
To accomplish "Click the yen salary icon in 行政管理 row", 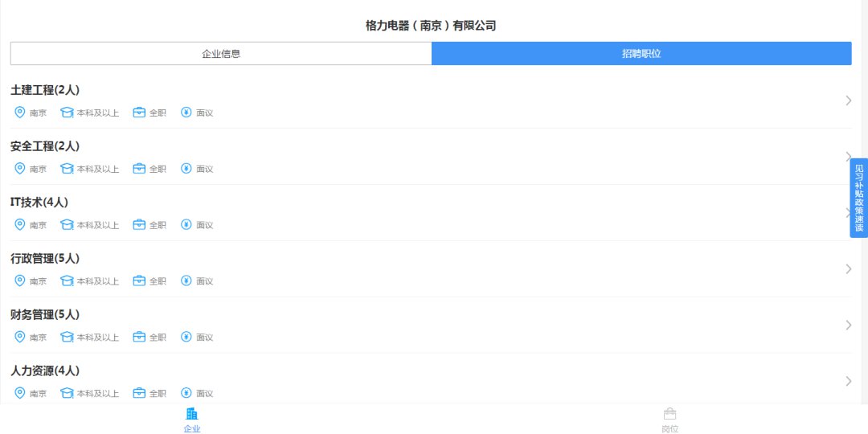I will (186, 280).
